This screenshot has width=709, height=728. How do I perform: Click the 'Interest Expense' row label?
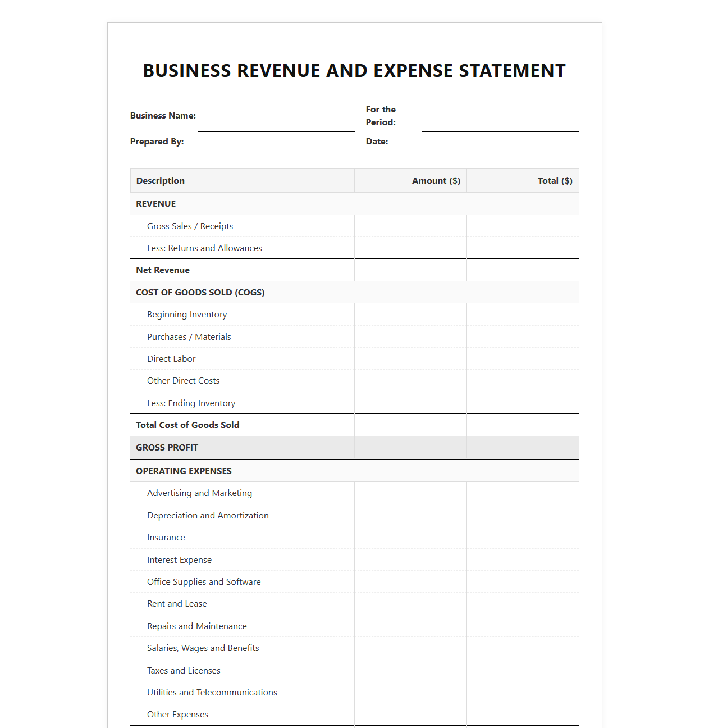180,560
